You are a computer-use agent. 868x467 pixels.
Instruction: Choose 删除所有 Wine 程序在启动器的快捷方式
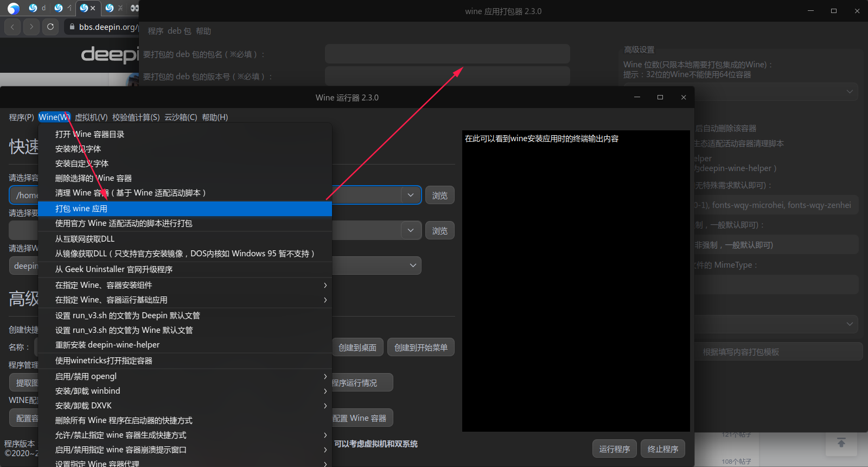coord(185,420)
